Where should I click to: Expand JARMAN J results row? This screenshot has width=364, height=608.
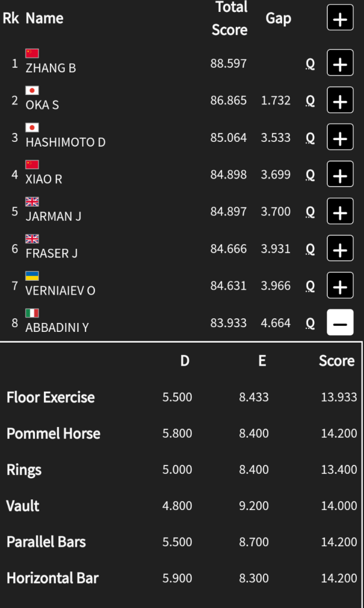click(x=340, y=211)
